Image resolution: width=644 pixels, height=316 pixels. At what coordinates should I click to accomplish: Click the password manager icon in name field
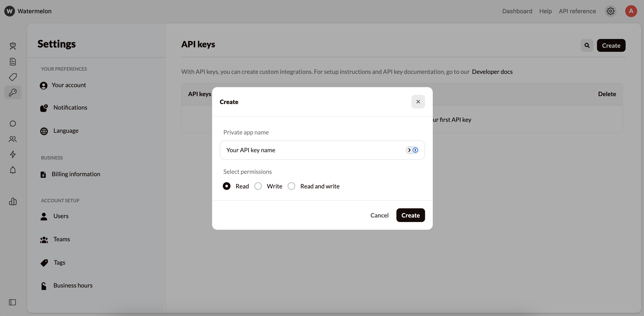click(x=412, y=150)
